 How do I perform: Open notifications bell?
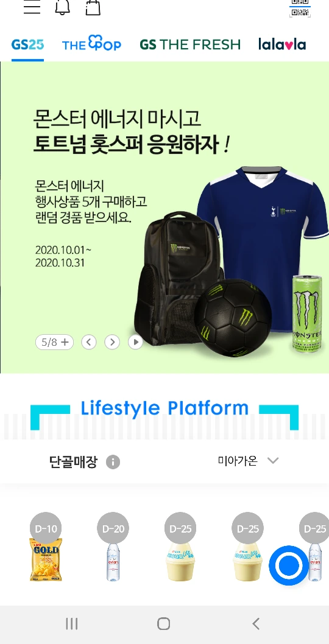click(x=63, y=7)
